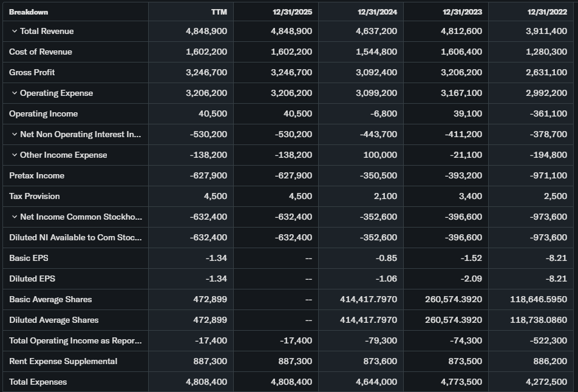
Task: Expand the Other Income Expense chevron
Action: pyautogui.click(x=15, y=155)
